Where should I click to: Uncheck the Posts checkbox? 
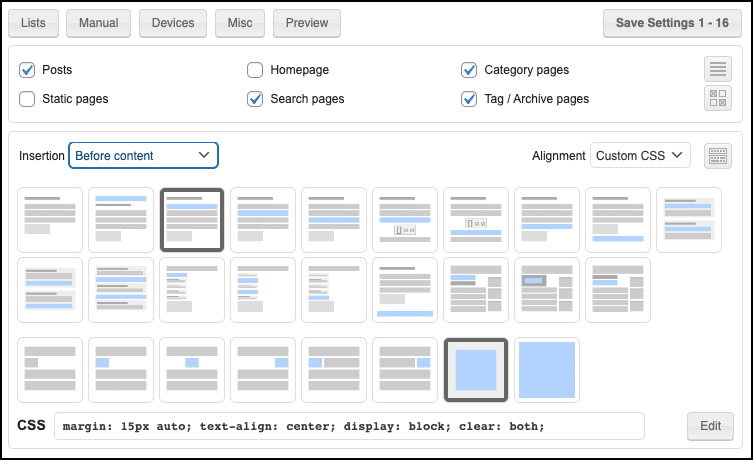click(27, 70)
